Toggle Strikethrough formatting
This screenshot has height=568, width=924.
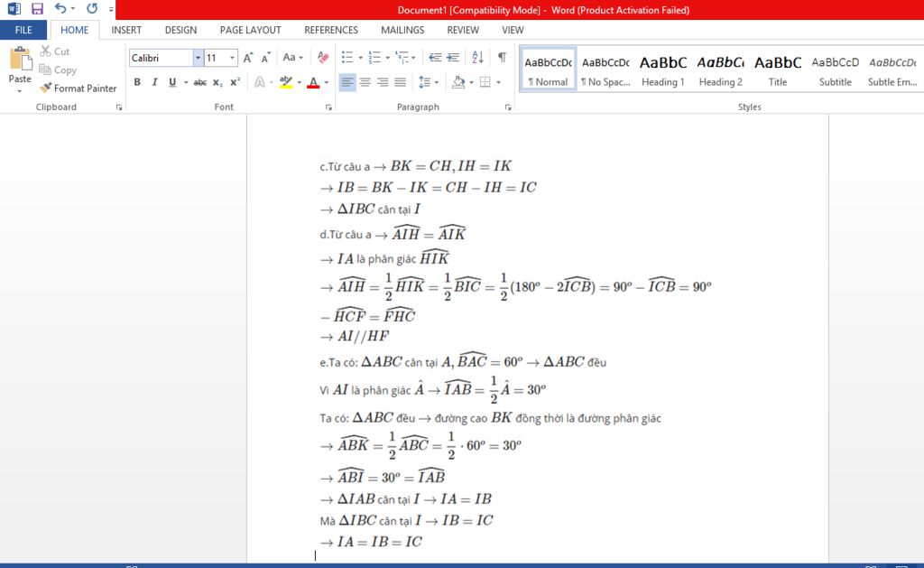(199, 82)
